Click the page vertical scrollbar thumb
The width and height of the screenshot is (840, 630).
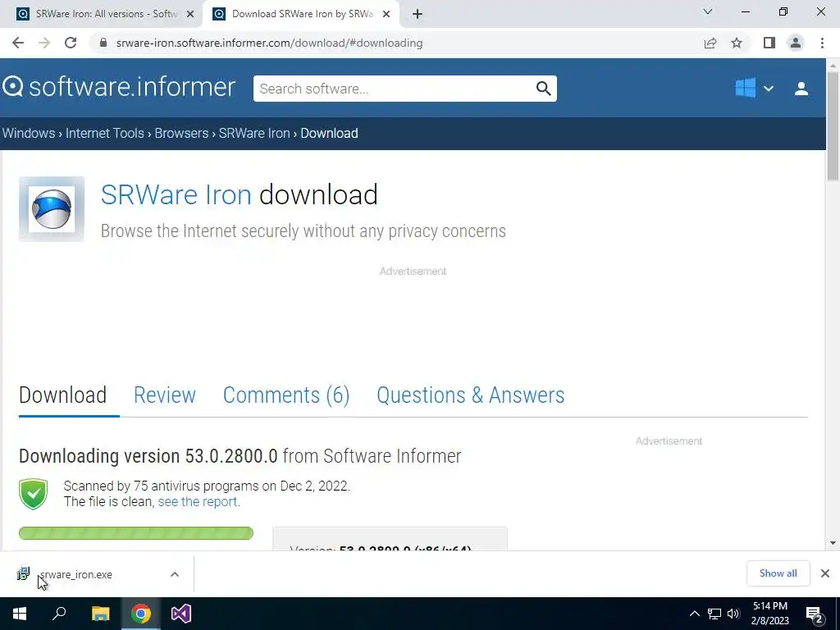[833, 126]
